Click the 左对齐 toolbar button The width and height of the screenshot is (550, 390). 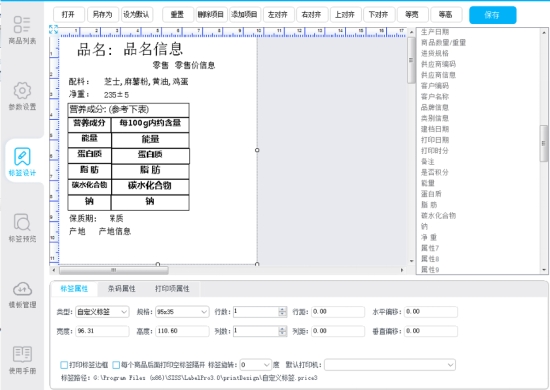[x=278, y=14]
